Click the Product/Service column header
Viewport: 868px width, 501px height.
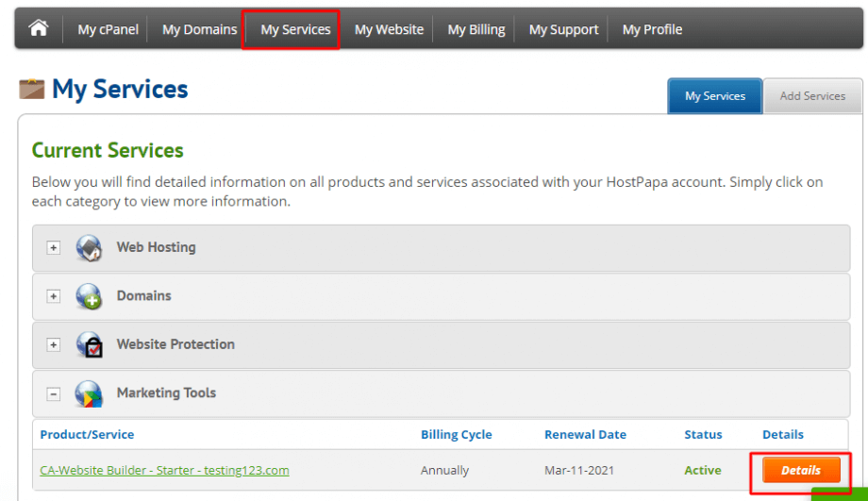click(87, 435)
